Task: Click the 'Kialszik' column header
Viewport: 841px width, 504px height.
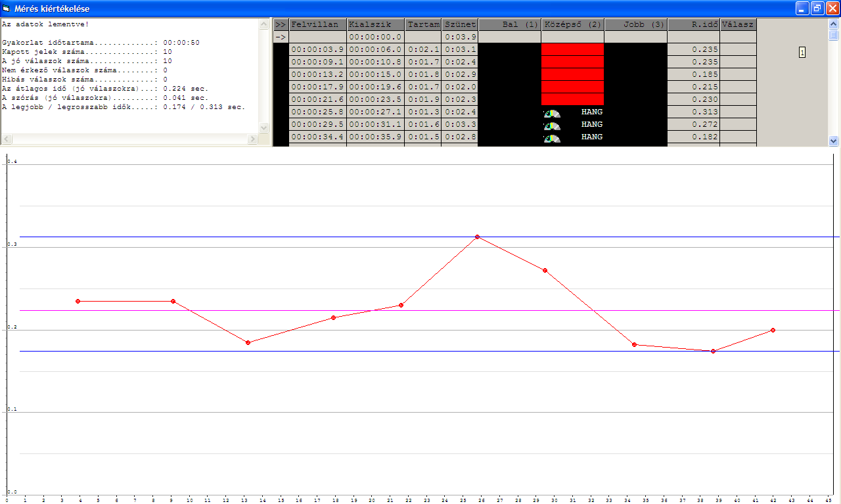Action: point(375,24)
